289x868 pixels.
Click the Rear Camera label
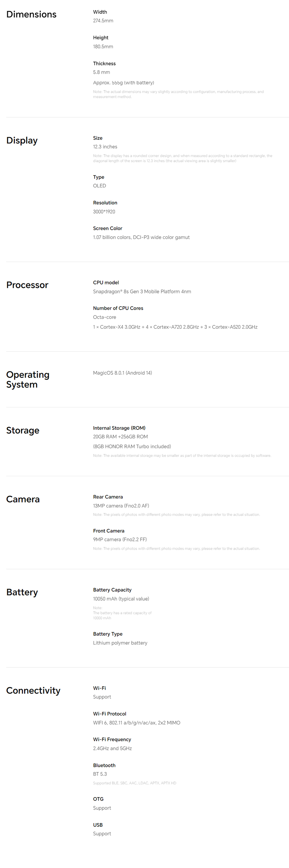coord(108,497)
